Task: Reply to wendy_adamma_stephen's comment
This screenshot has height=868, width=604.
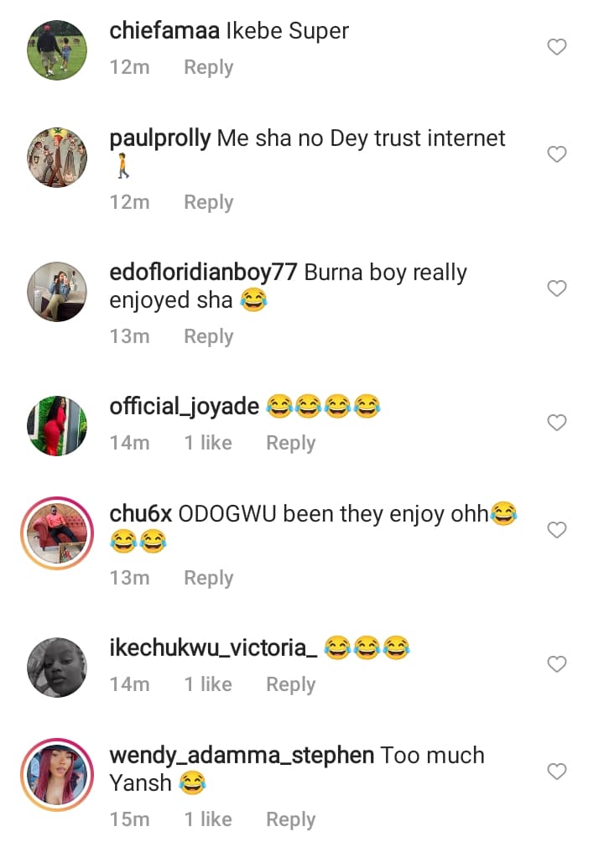Action: coord(290,819)
